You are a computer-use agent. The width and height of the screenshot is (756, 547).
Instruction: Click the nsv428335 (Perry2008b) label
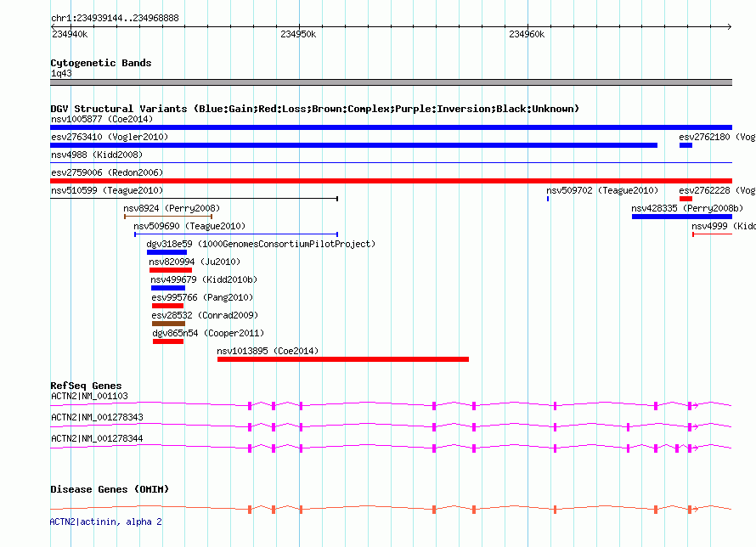pyautogui.click(x=687, y=208)
